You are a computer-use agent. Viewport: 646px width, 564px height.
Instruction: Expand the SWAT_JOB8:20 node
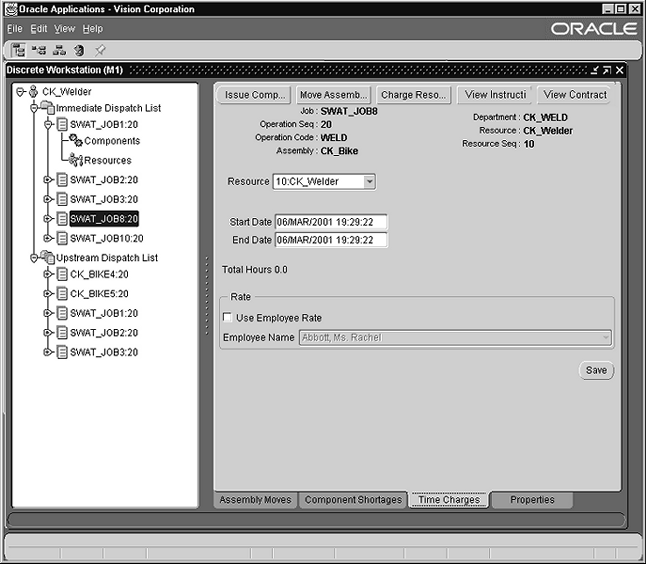click(x=48, y=218)
